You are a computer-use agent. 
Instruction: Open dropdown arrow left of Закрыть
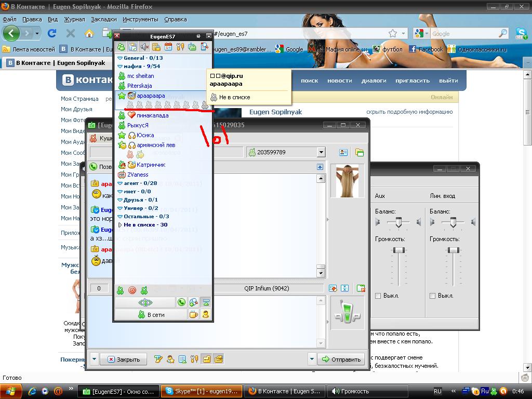pos(95,359)
